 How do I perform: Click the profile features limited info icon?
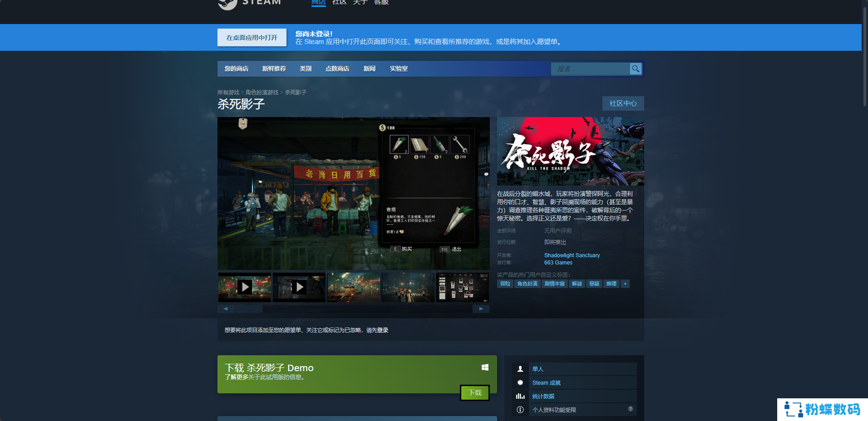click(x=520, y=410)
